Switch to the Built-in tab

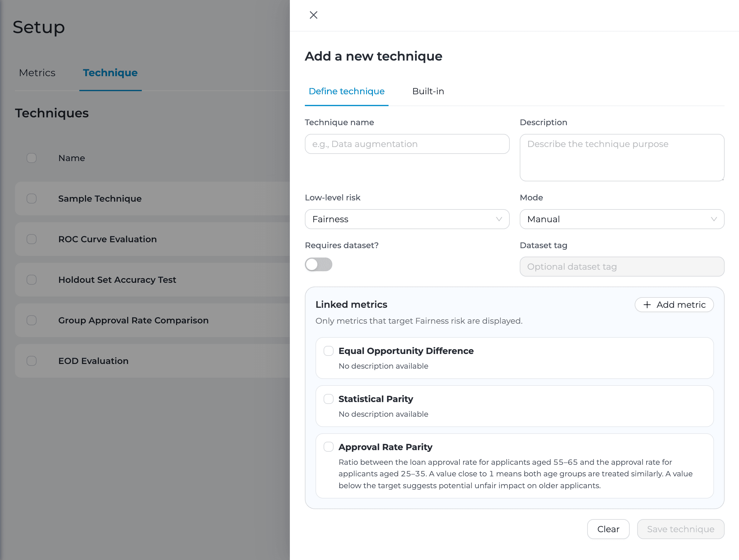pyautogui.click(x=428, y=91)
